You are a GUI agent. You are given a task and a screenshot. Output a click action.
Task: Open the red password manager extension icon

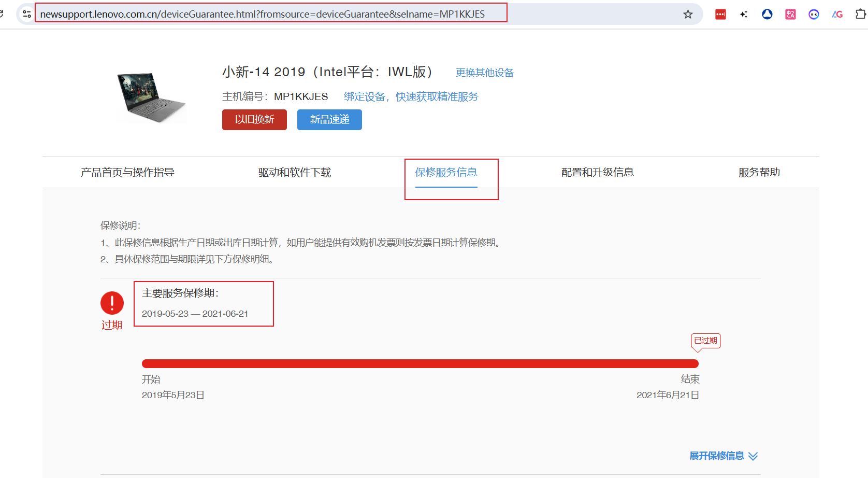(720, 15)
